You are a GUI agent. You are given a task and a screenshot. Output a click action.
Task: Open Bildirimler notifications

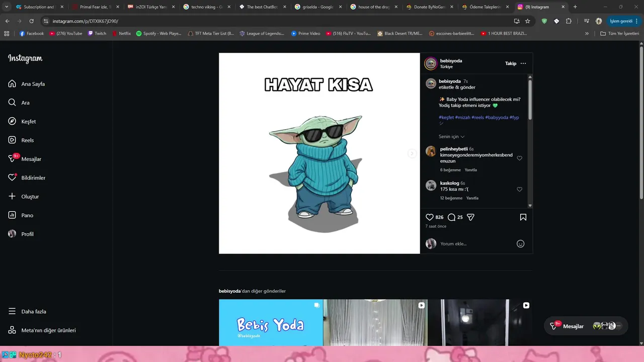tap(27, 178)
